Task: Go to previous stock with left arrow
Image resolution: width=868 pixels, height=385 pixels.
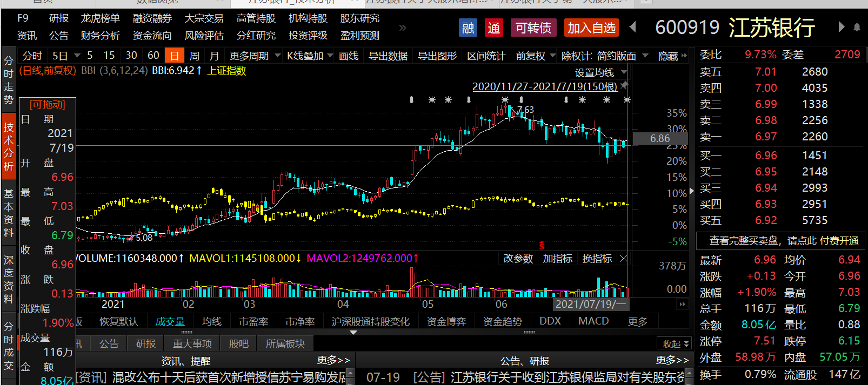Action: click(633, 27)
